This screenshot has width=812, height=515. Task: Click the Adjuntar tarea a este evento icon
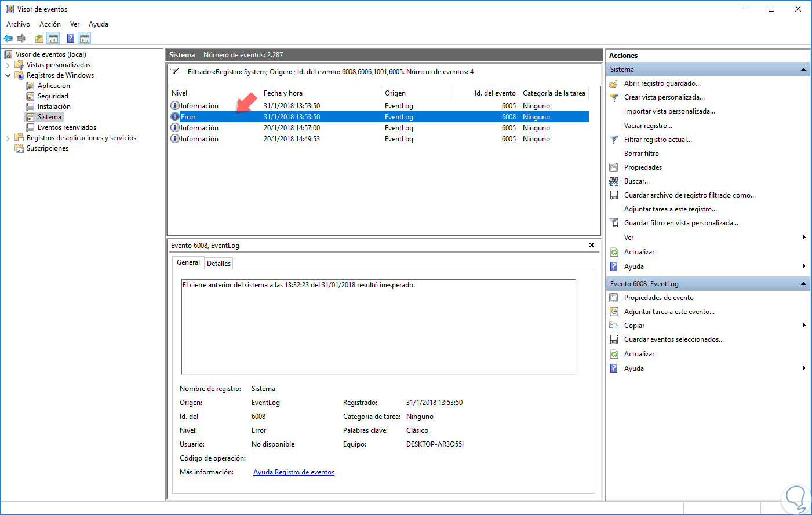pos(614,312)
